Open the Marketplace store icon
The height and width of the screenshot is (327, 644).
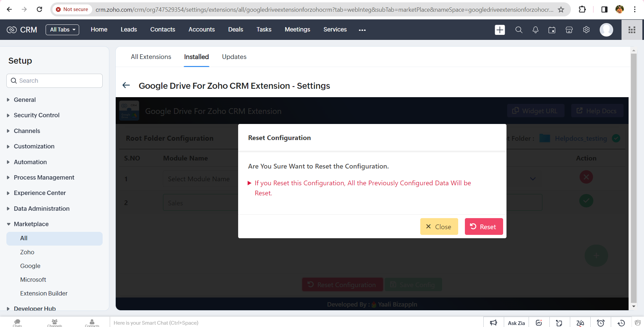point(569,30)
